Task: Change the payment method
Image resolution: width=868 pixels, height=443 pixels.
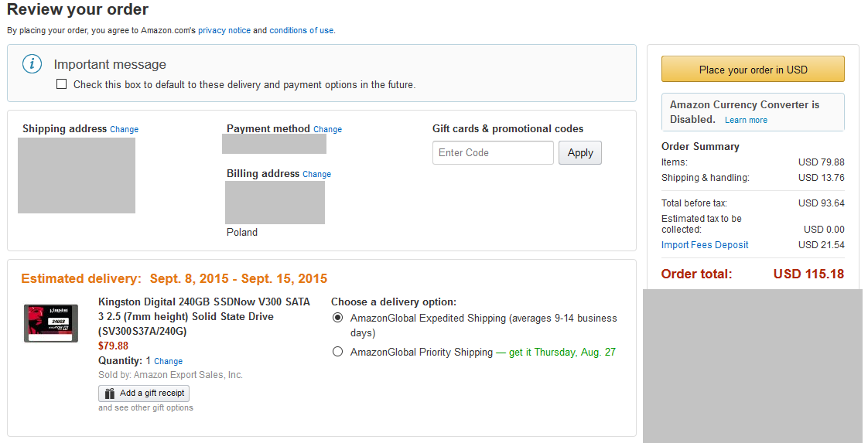Action: click(x=328, y=129)
